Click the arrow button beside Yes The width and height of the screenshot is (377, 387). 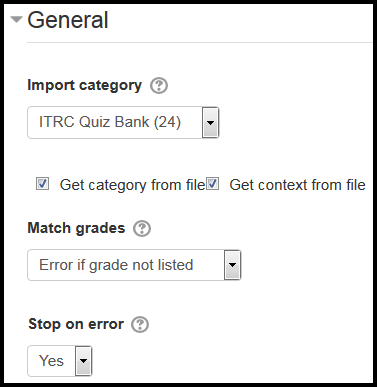(x=84, y=361)
